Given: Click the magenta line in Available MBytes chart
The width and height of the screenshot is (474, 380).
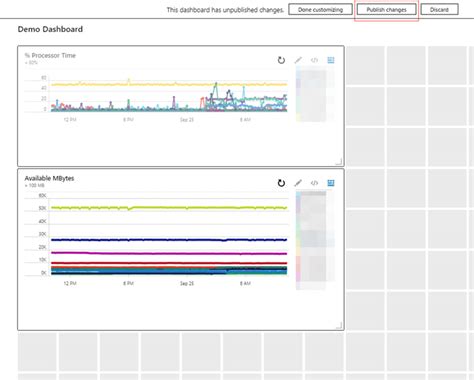Looking at the screenshot, I should [x=169, y=253].
